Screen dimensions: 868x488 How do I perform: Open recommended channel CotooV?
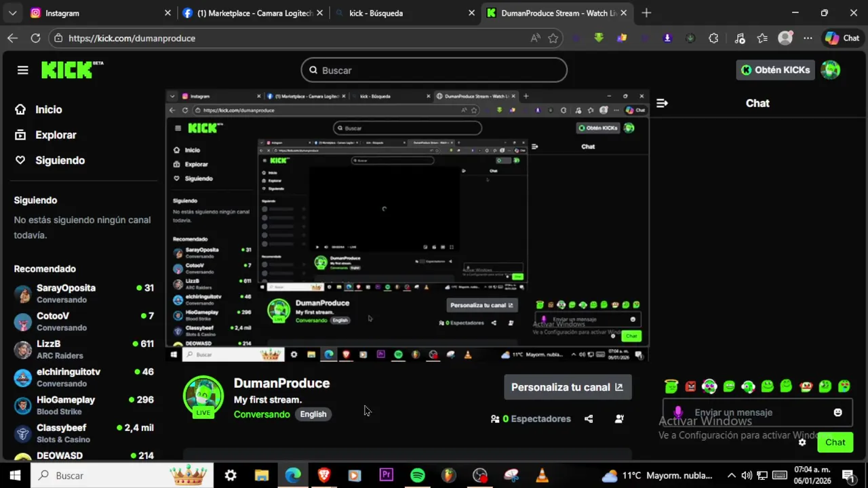point(84,321)
